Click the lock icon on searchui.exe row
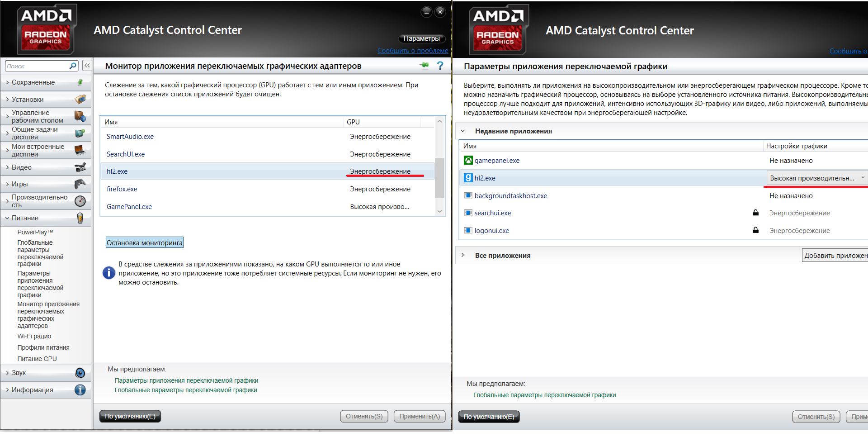 [755, 213]
